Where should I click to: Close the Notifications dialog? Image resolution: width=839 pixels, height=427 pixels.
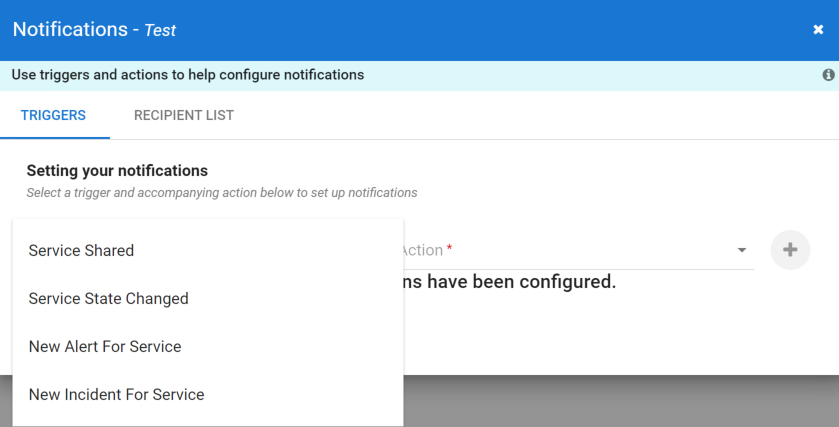coord(818,30)
